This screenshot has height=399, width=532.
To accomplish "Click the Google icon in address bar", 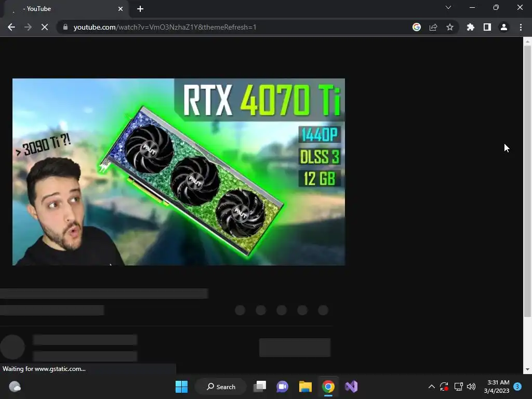I will pos(417,27).
